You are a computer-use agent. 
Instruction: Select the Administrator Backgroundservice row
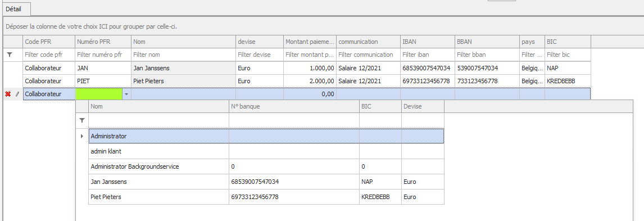pos(266,167)
